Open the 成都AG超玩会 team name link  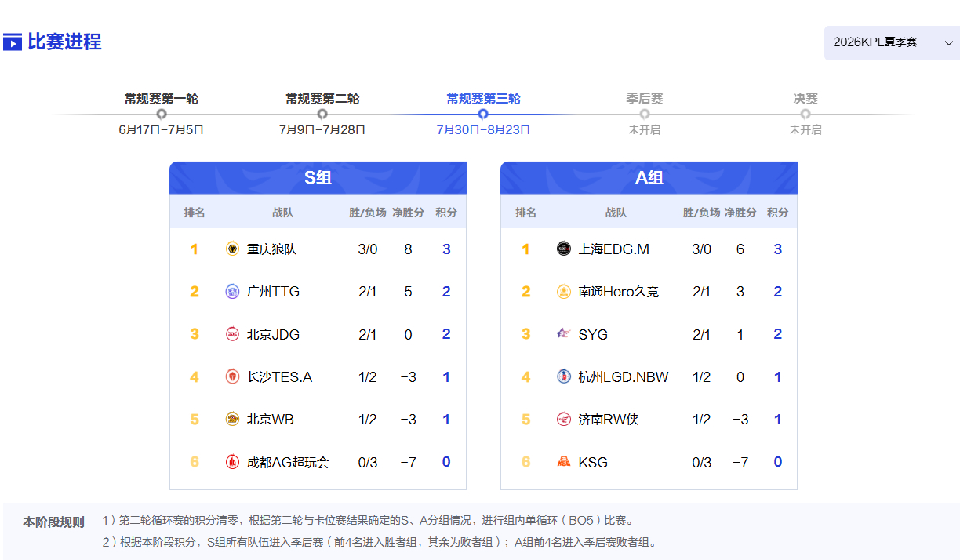click(288, 463)
